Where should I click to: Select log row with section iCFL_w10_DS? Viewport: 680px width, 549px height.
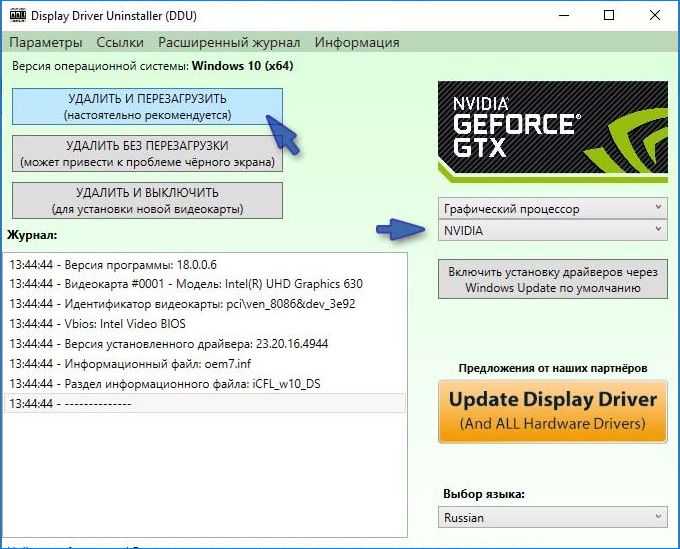coord(205,384)
